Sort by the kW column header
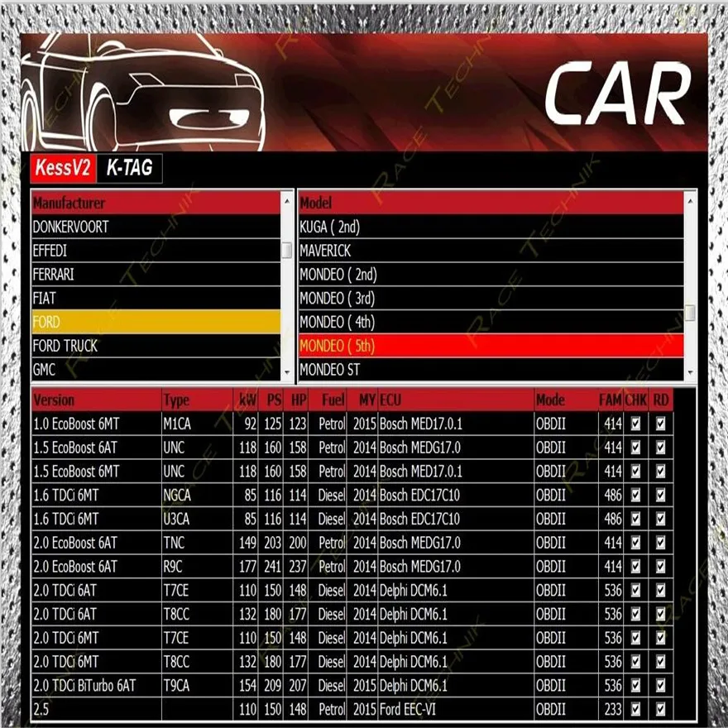The height and width of the screenshot is (728, 728). (246, 400)
